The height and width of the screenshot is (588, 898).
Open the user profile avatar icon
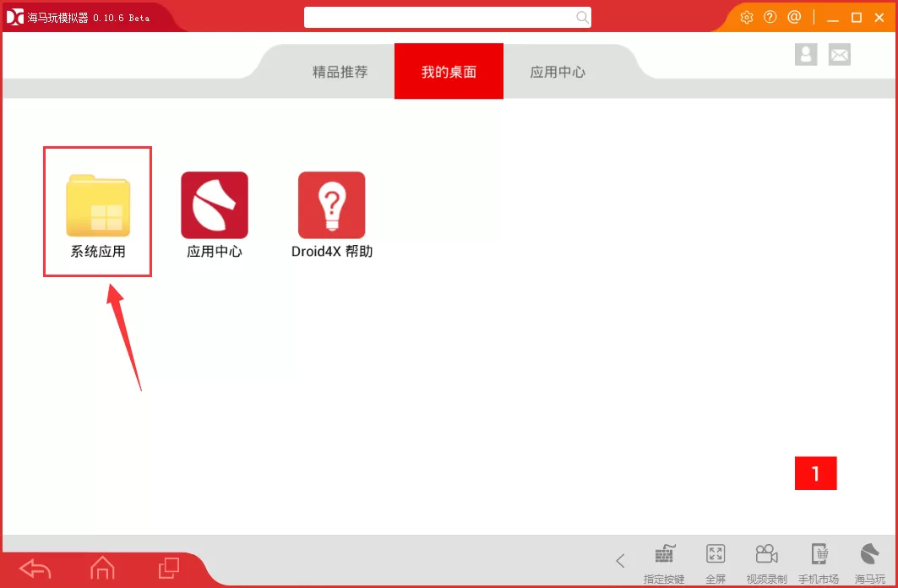click(x=806, y=54)
